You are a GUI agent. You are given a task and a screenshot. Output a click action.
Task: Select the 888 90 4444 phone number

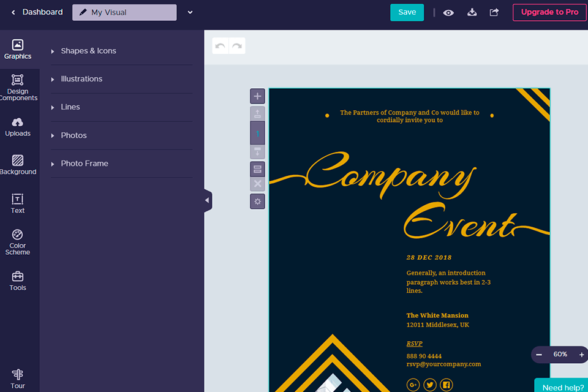424,356
